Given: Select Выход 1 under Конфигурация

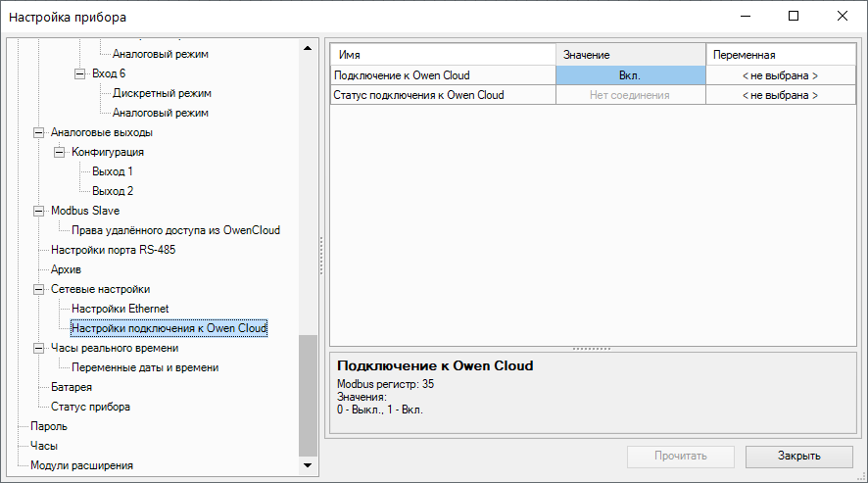Looking at the screenshot, I should click(x=113, y=171).
